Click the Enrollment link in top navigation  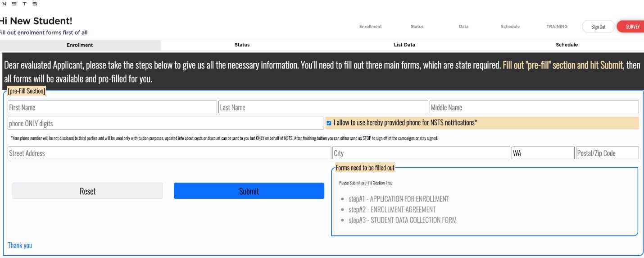(370, 27)
